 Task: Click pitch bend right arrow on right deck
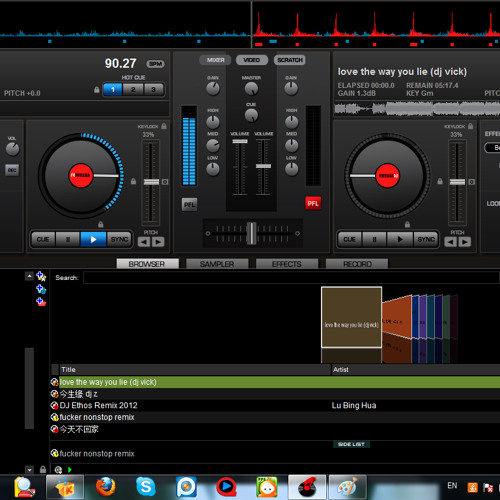pyautogui.click(x=465, y=242)
